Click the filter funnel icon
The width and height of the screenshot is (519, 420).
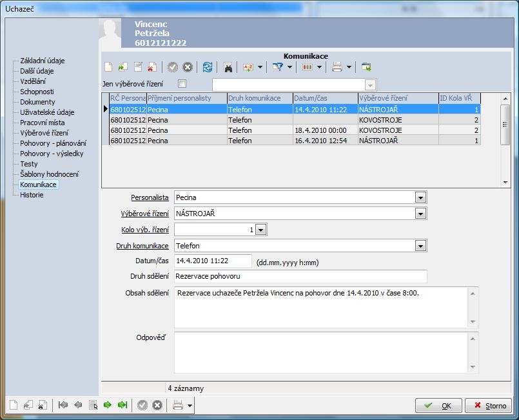(278, 67)
